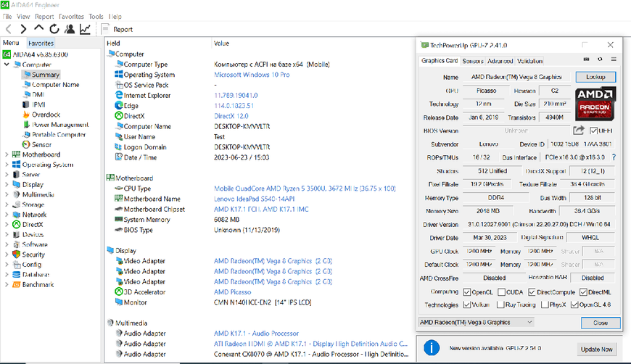Click the Motherboard icon in tree
Screen dimensions: 631x364
click(16, 154)
